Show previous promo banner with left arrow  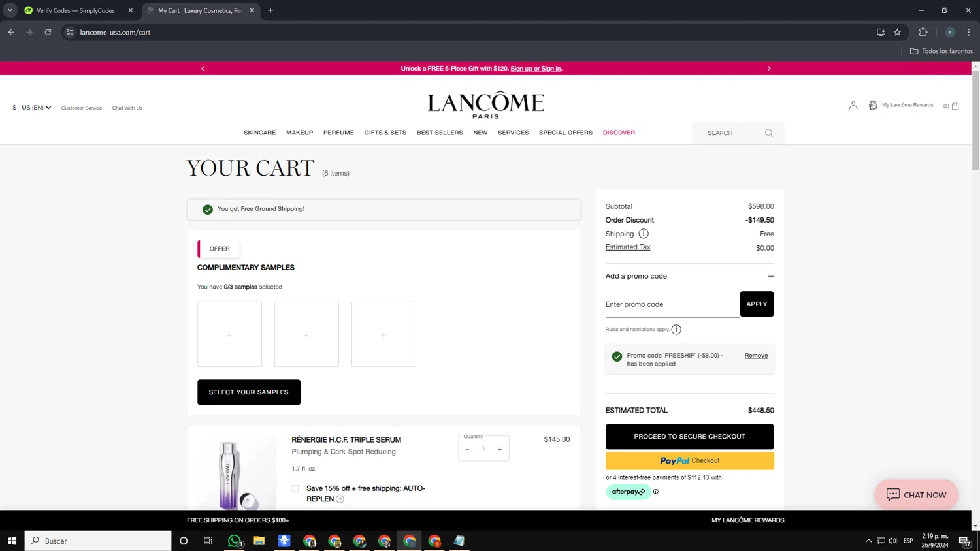coord(203,69)
